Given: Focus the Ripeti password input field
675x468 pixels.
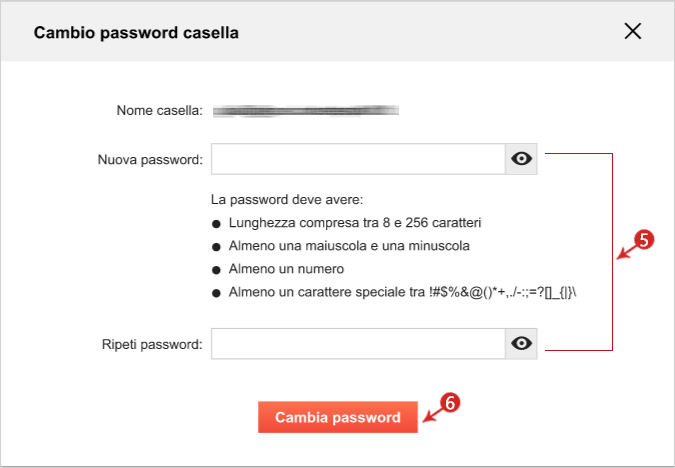Looking at the screenshot, I should pyautogui.click(x=358, y=344).
